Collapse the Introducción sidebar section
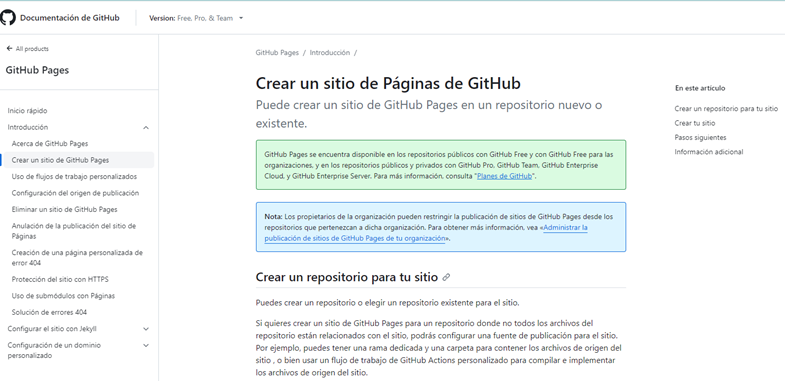Image resolution: width=785 pixels, height=381 pixels. click(146, 128)
